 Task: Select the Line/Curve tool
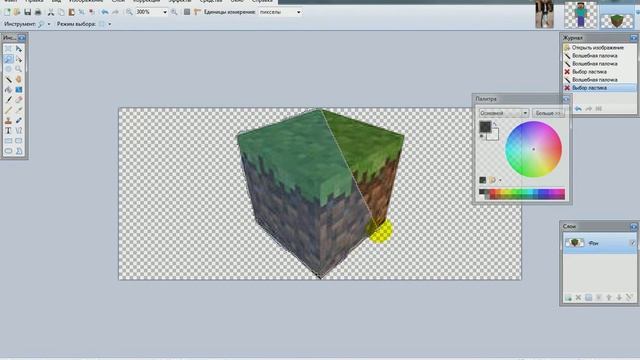click(x=19, y=131)
